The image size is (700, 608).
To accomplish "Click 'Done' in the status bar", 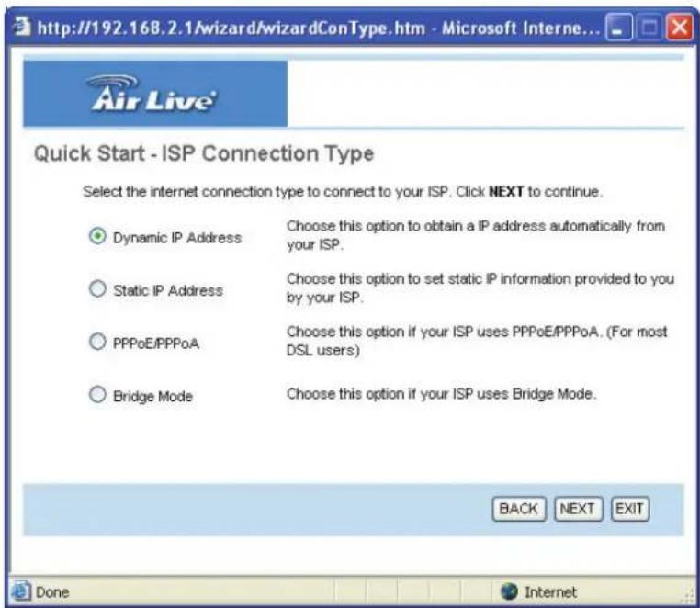I will point(52,592).
